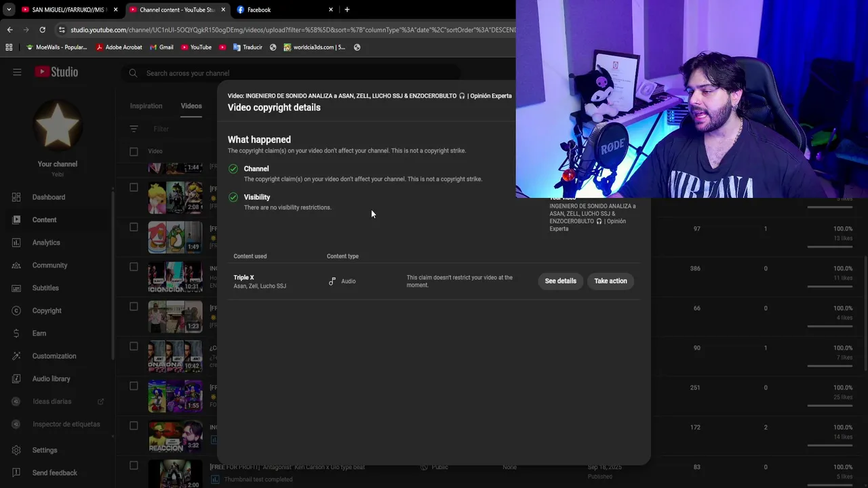The height and width of the screenshot is (488, 868).
Task: Open Content in the sidebar
Action: click(44, 220)
